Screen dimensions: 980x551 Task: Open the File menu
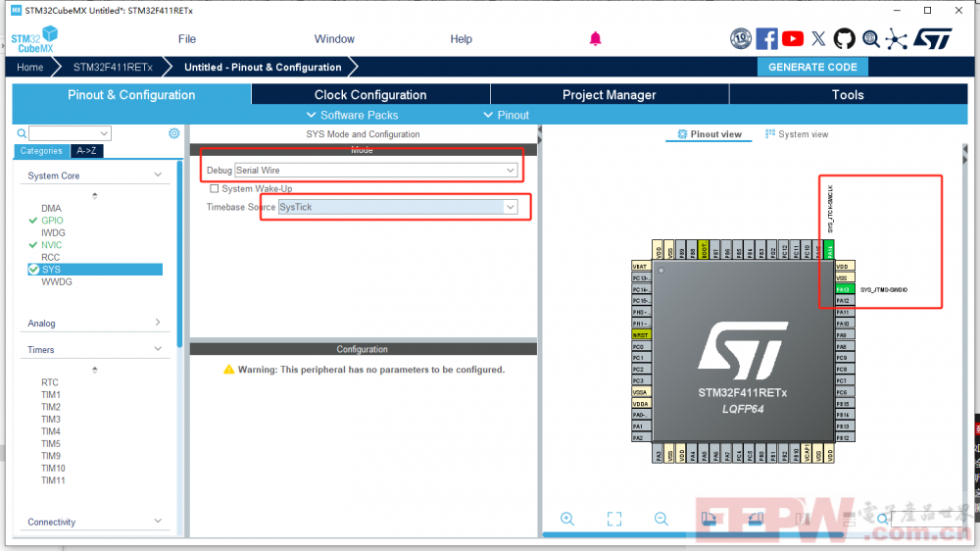[187, 39]
